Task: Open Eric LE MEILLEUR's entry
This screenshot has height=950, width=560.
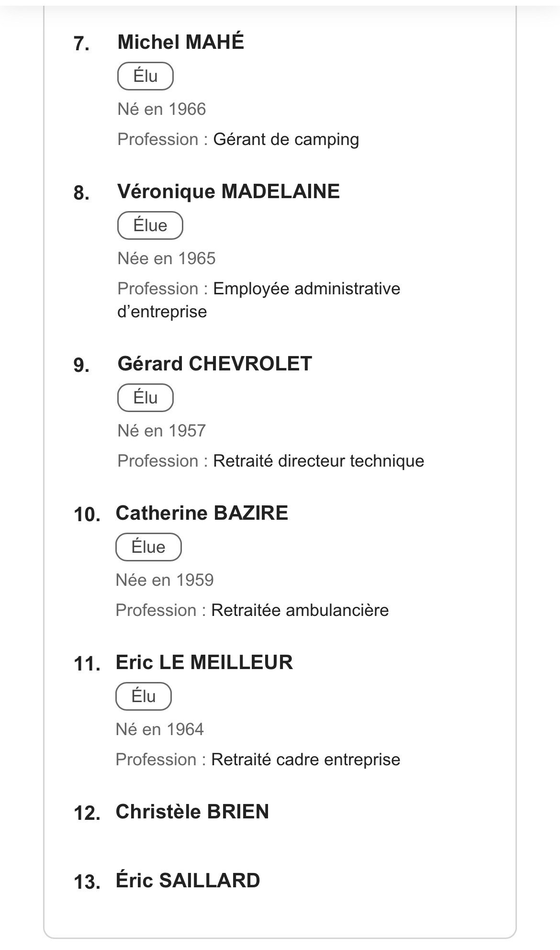Action: click(x=204, y=662)
